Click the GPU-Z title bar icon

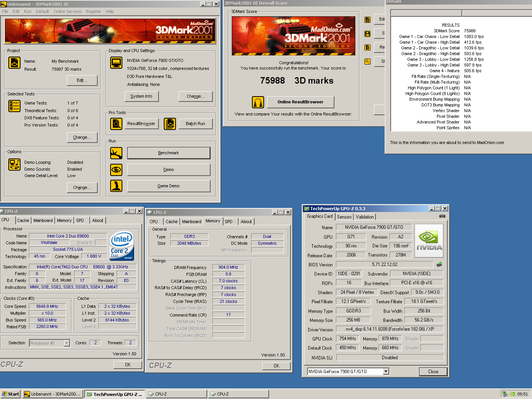point(306,209)
